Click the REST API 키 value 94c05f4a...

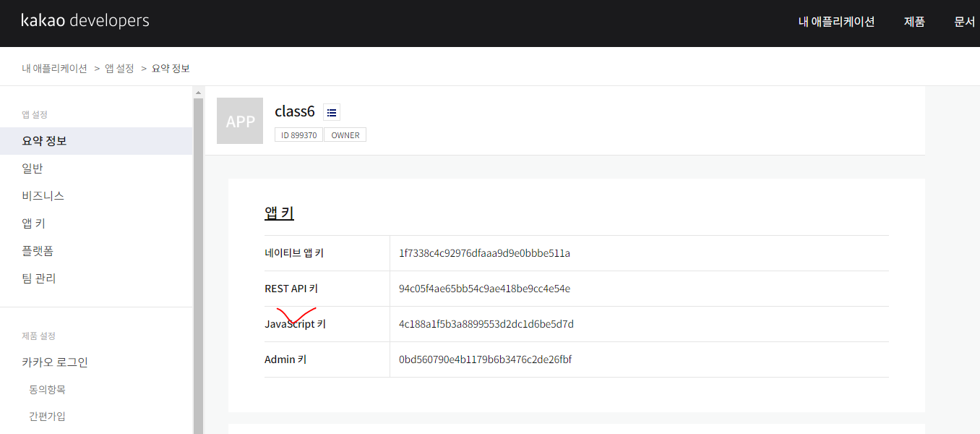click(484, 289)
